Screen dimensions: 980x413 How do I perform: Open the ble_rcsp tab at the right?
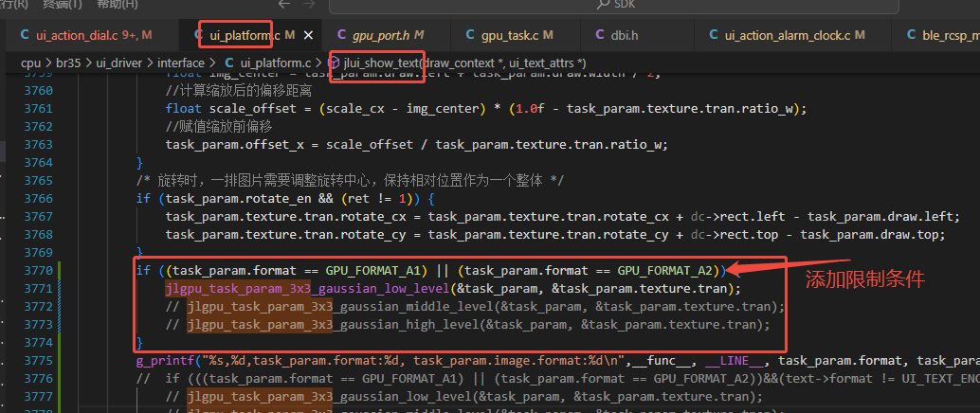[936, 36]
